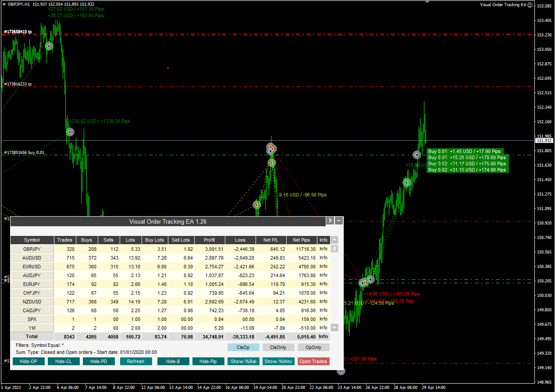Select the AUDUSD symbol button
555x392 pixels.
click(32, 257)
